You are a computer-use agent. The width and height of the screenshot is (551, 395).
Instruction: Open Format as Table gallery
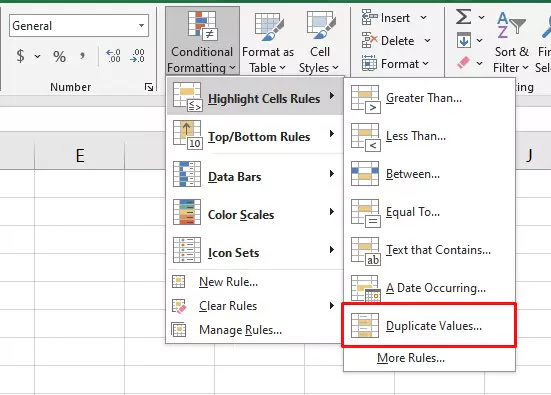pyautogui.click(x=268, y=41)
